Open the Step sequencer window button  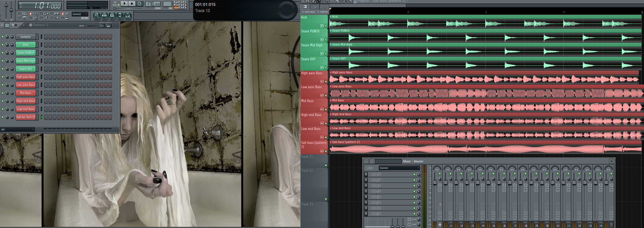click(x=104, y=16)
